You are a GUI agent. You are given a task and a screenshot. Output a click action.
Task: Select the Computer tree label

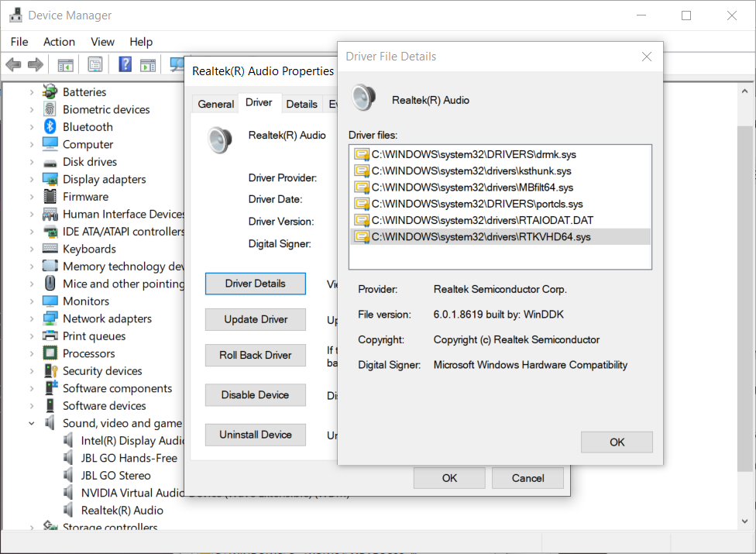pos(88,144)
